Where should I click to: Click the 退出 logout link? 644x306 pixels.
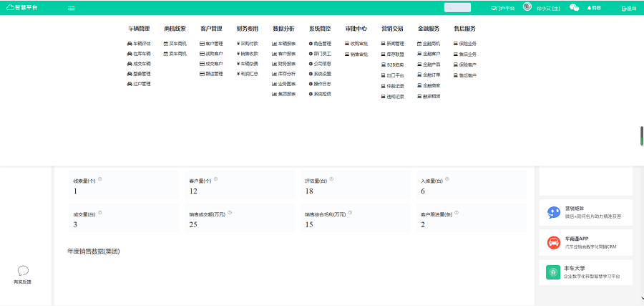click(x=629, y=8)
